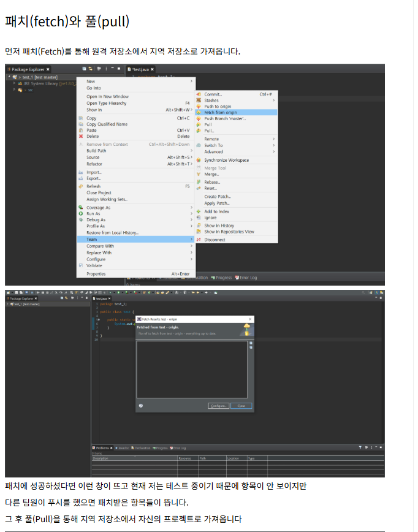Click Synchronize Workspace
Image resolution: width=418 pixels, height=532 pixels.
pos(226,160)
